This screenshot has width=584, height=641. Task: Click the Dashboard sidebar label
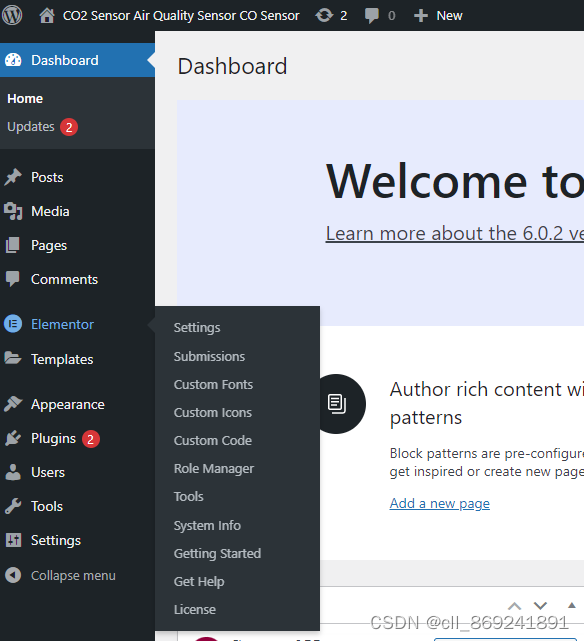65,60
